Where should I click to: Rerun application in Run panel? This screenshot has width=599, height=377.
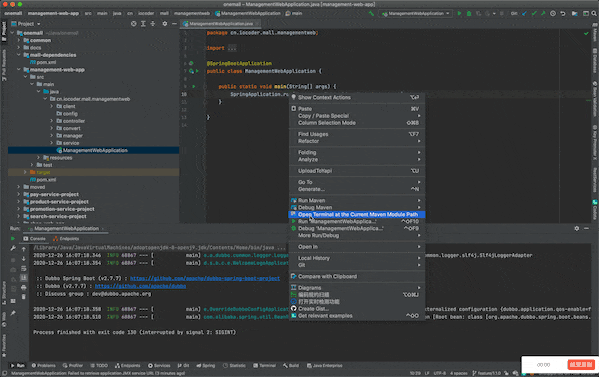13,238
